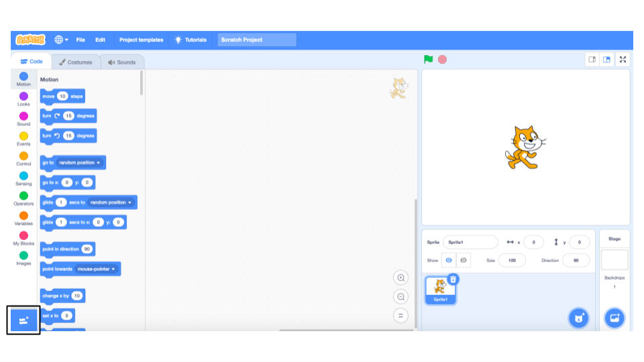Reset workspace zoom to default
This screenshot has height=362, width=644.
(x=401, y=316)
